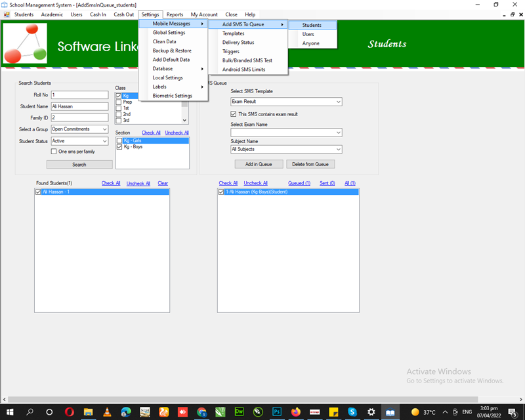Image resolution: width=525 pixels, height=420 pixels.
Task: Open Photoshop from the taskbar
Action: click(x=277, y=412)
